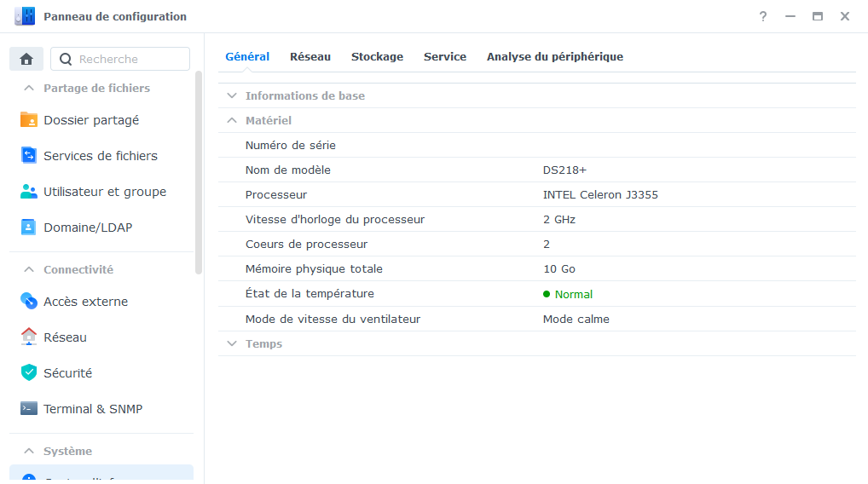Collapse Connectivité sidebar group
This screenshot has height=484, width=868.
point(29,270)
